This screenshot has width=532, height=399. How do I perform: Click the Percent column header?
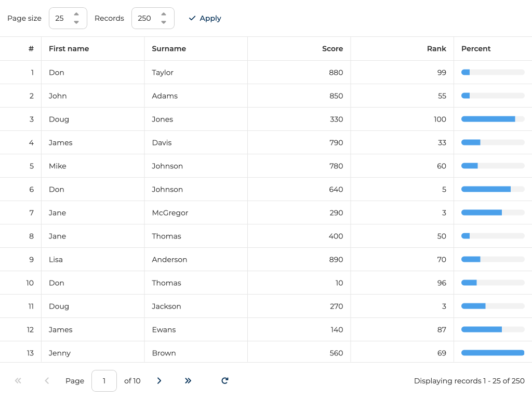pos(476,49)
